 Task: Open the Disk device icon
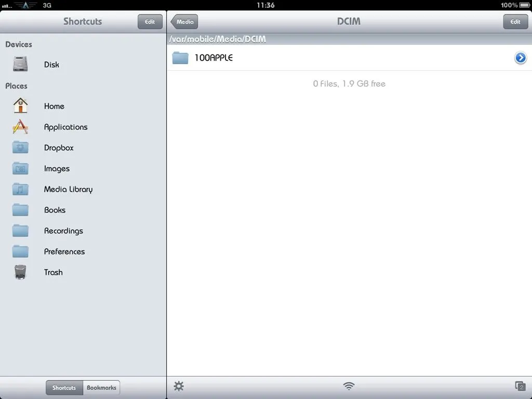pos(20,64)
